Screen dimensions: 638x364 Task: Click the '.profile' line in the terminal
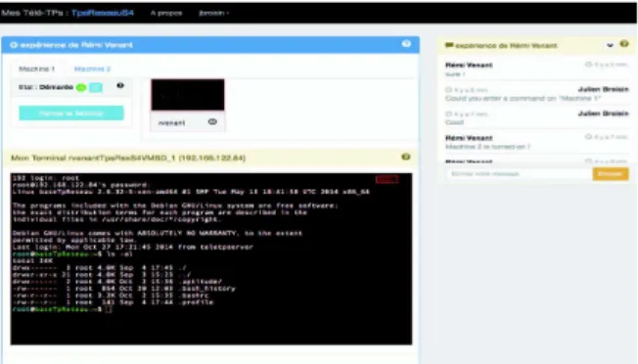coord(114,302)
